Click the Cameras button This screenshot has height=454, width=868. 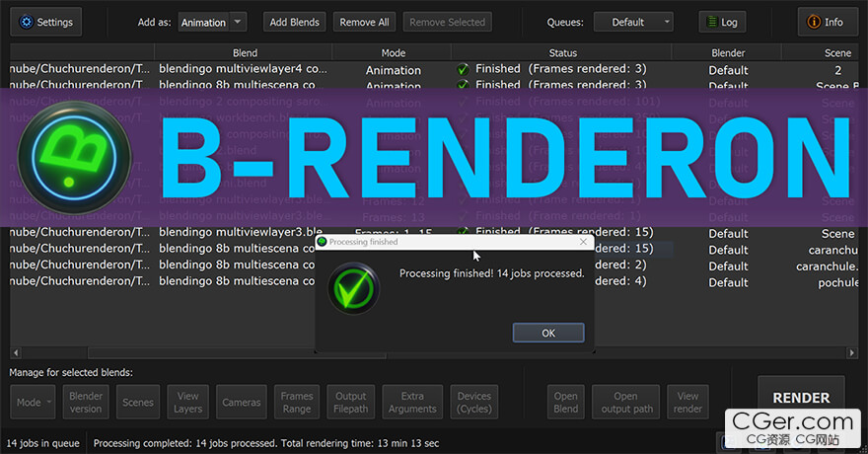click(242, 403)
